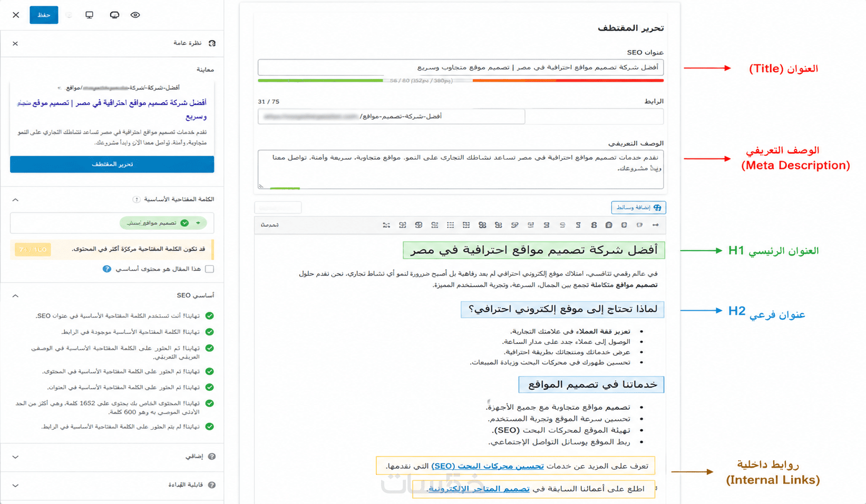Viewport: 866px width, 504px height.
Task: Click bullet الوصول إلى عملاء جدد
Action: pos(566,342)
